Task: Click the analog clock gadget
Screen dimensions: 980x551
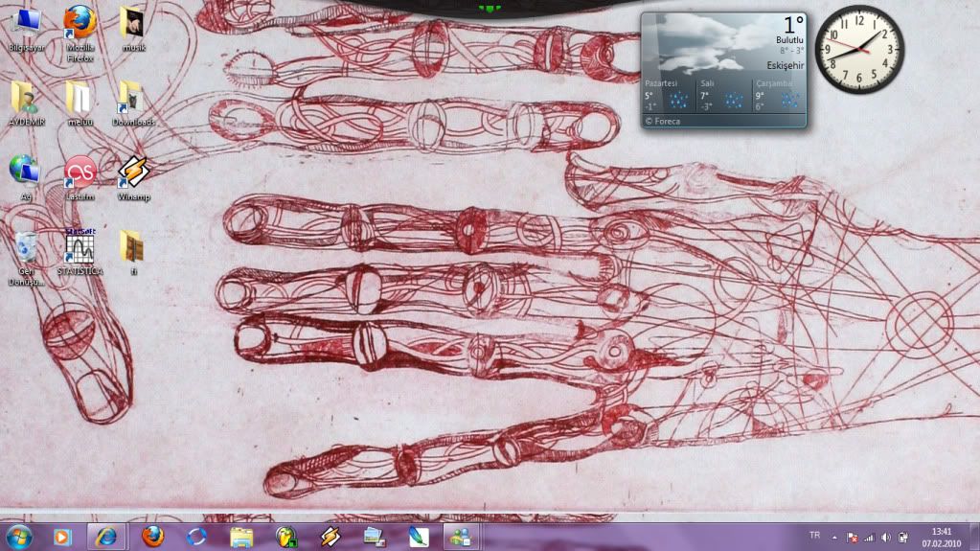Action: tap(859, 50)
